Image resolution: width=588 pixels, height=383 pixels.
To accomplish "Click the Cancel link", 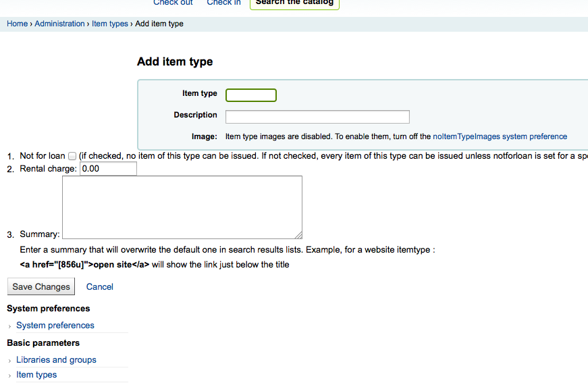I will (100, 287).
